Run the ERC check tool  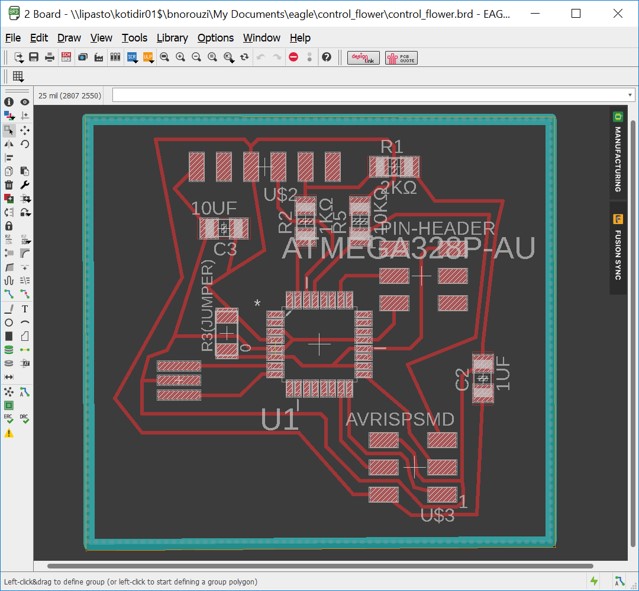click(x=9, y=419)
